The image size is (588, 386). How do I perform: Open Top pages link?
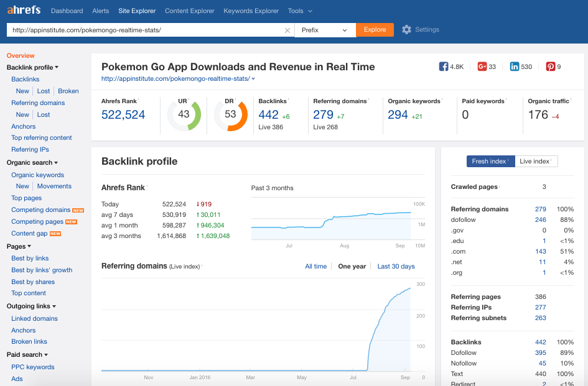coord(26,198)
